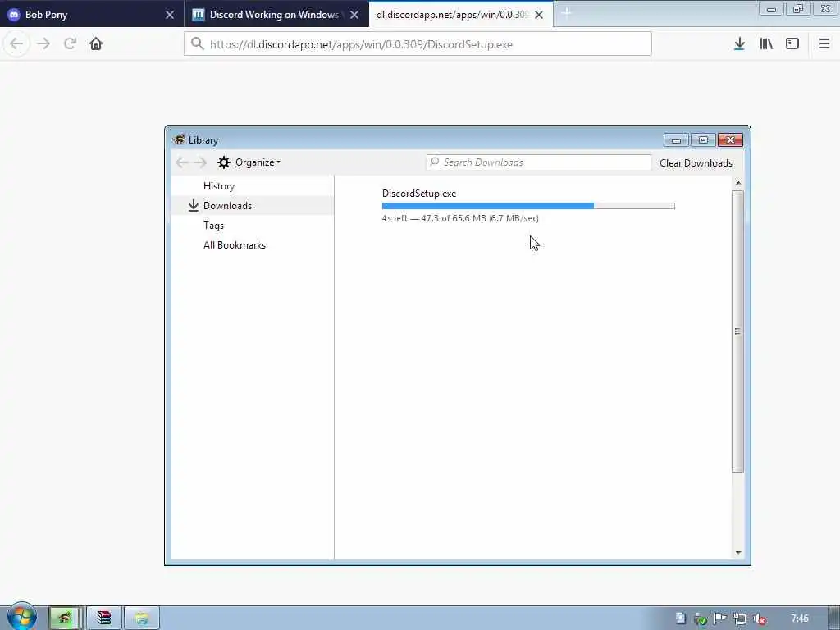
Task: Toggle the sidebar view icon
Action: point(792,44)
